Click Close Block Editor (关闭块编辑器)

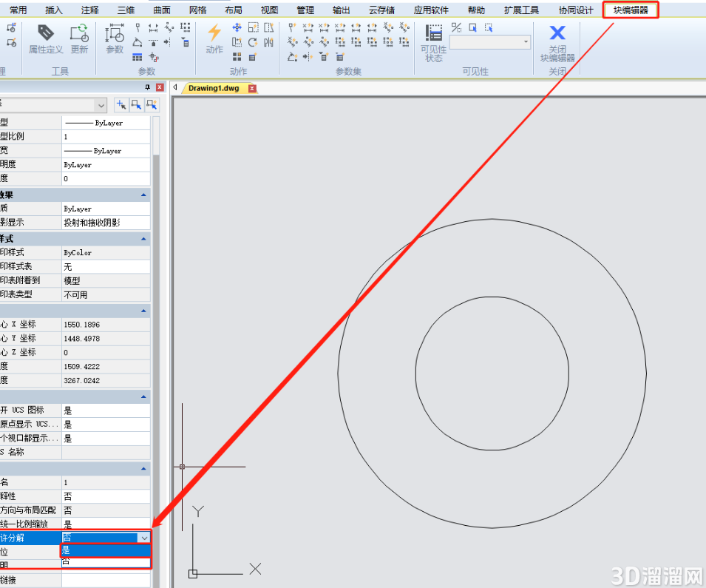point(557,43)
